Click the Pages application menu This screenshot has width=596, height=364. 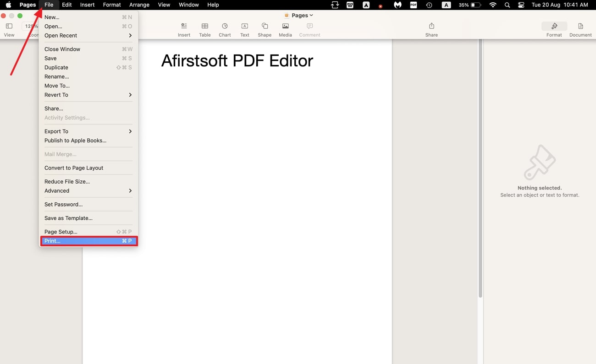[28, 5]
